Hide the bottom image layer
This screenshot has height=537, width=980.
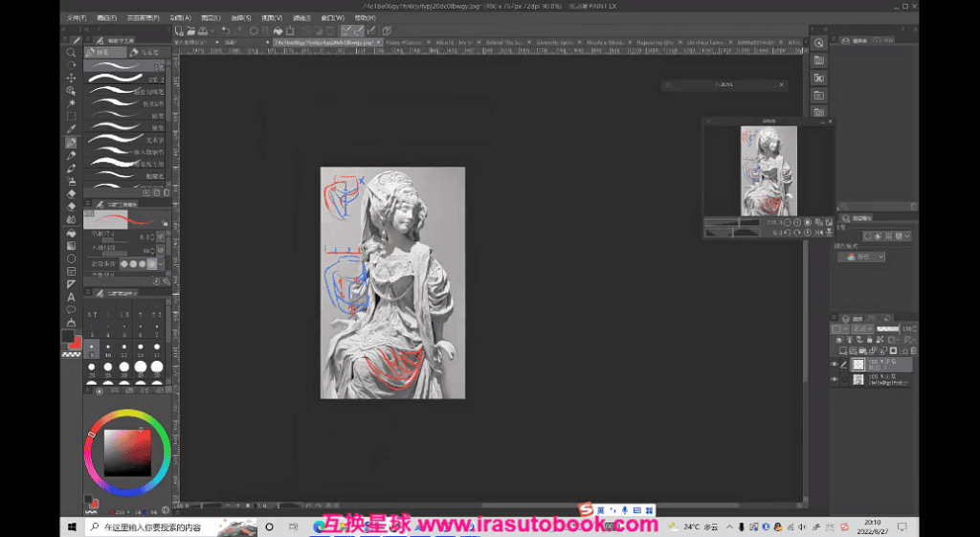(x=834, y=380)
